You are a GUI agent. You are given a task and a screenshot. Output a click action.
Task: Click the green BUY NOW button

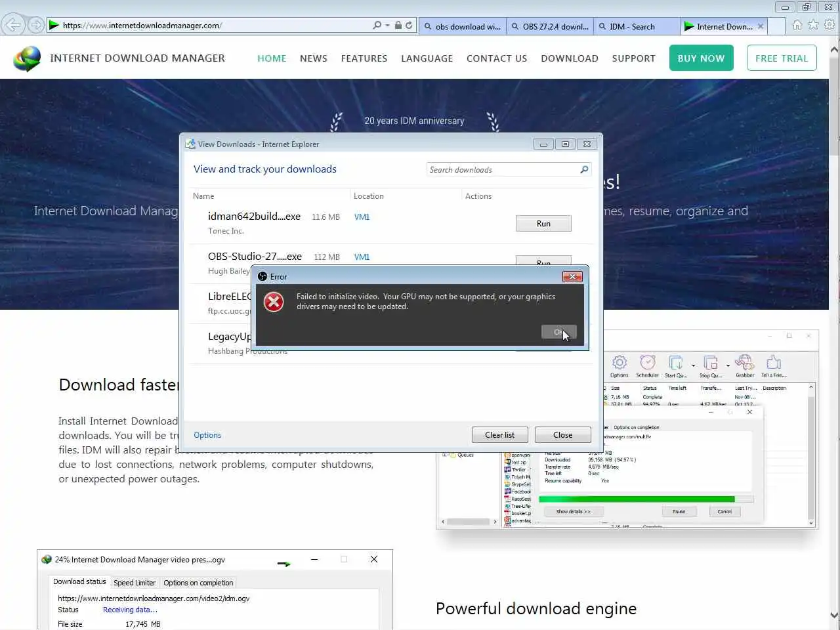701,58
